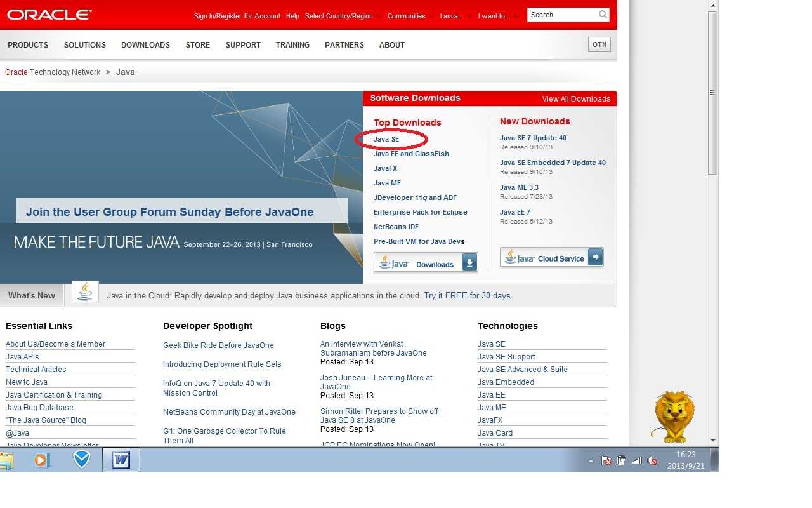Click the muted volume tray icon
The height and width of the screenshot is (508, 812).
tap(652, 461)
